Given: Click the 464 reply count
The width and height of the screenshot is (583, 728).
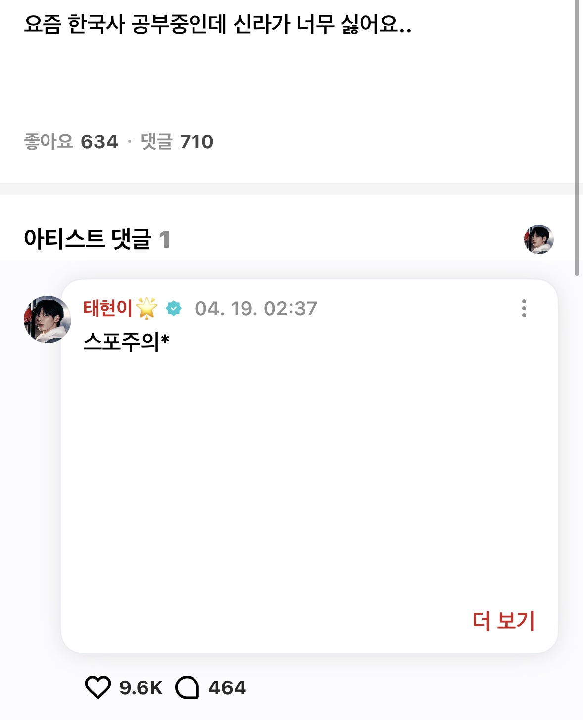Looking at the screenshot, I should point(227,688).
